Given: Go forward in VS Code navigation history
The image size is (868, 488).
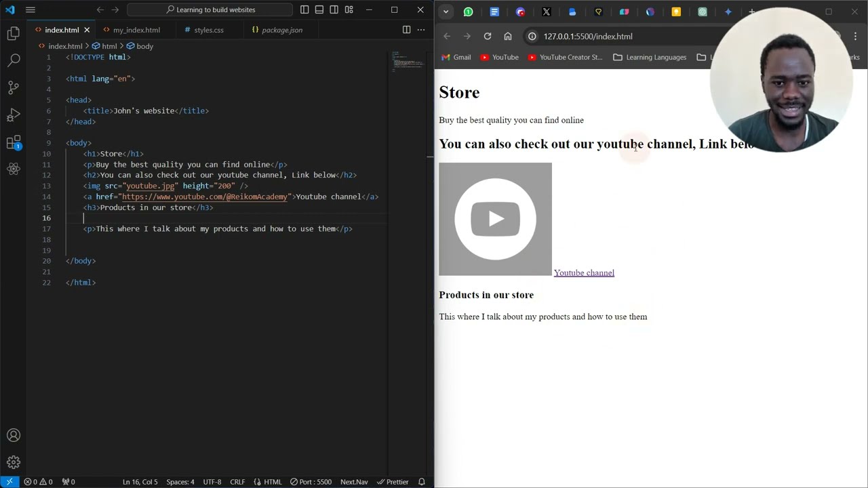Looking at the screenshot, I should click(x=115, y=9).
